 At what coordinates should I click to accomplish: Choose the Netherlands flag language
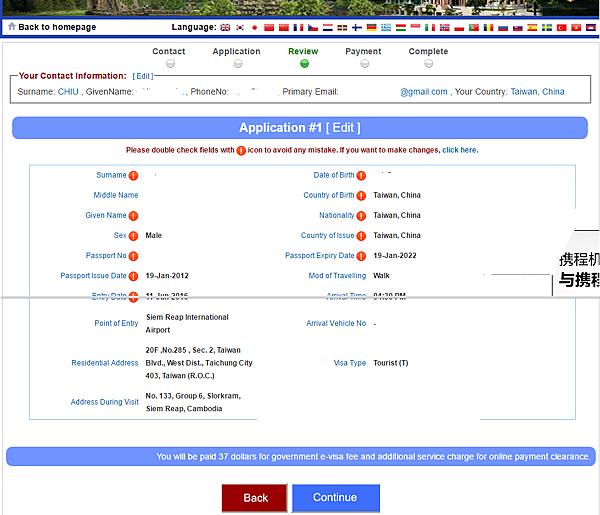(328, 28)
